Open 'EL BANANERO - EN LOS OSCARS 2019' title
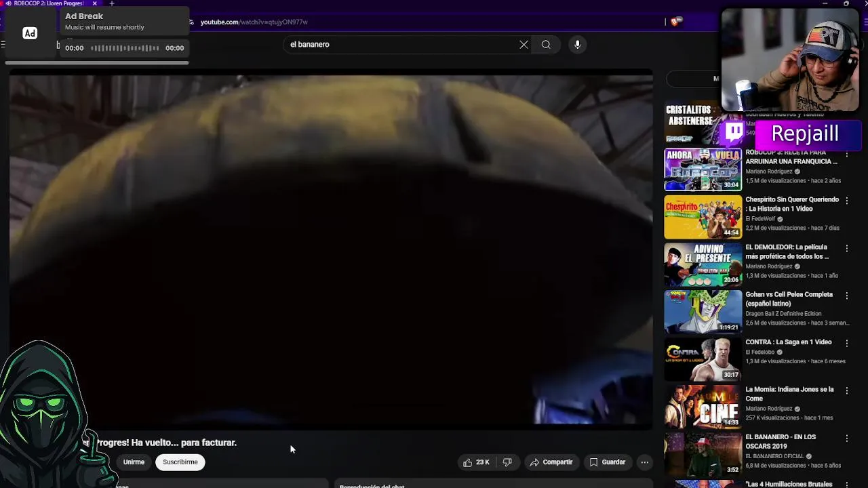Screen dimensions: 868x488 (x=781, y=441)
